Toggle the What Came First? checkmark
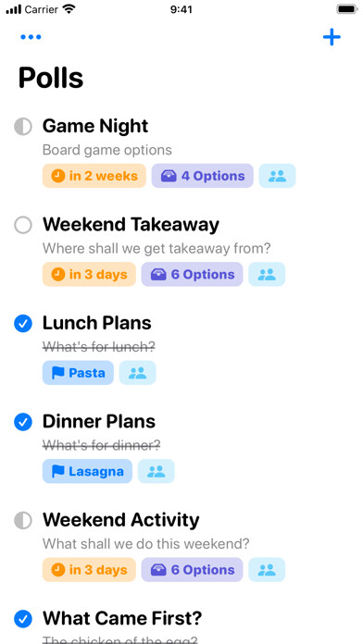Screen dimensions: 363x644 (x=23, y=619)
